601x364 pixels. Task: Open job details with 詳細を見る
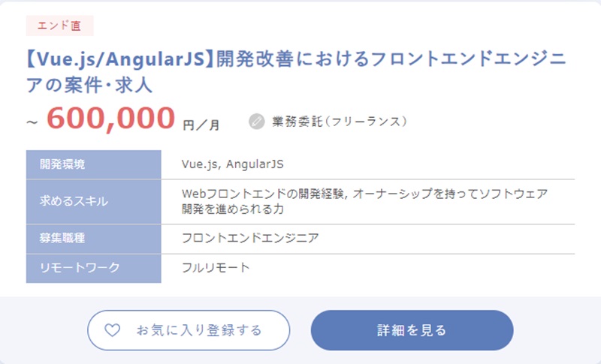point(412,330)
